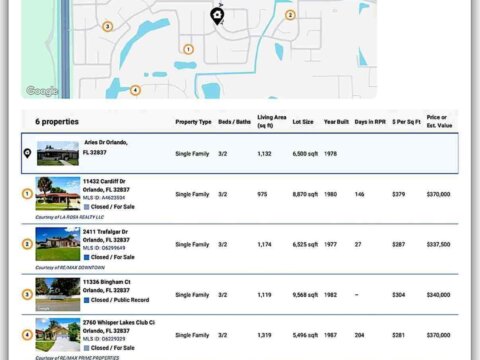Image resolution: width=480 pixels, height=360 pixels.
Task: Click the blue status swatch for Trafalgar Dr
Action: 86,257
